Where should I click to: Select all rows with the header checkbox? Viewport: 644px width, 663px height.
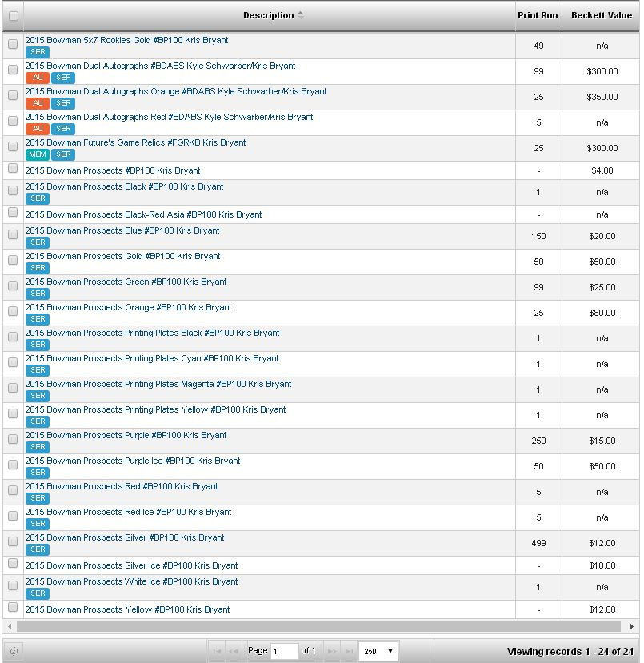coord(14,16)
